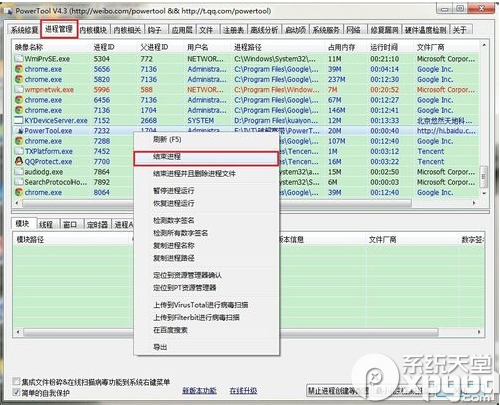Viewport: 500px width, 405px height.
Task: Open the 钩子 tab
Action: [155, 30]
